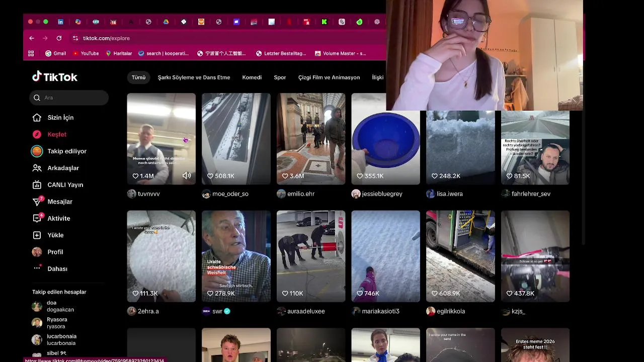Open Volume Master bookmark
Screen dimensions: 644x362
click(341, 53)
